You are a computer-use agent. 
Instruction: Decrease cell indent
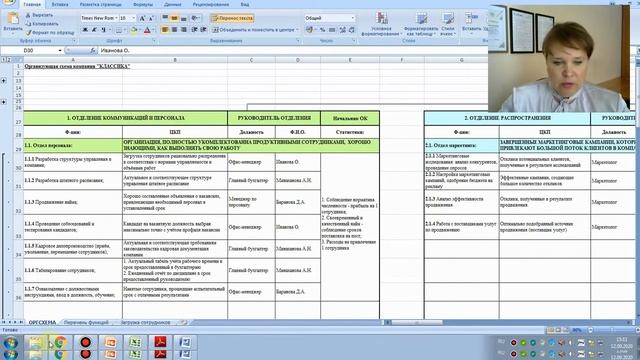[194, 30]
